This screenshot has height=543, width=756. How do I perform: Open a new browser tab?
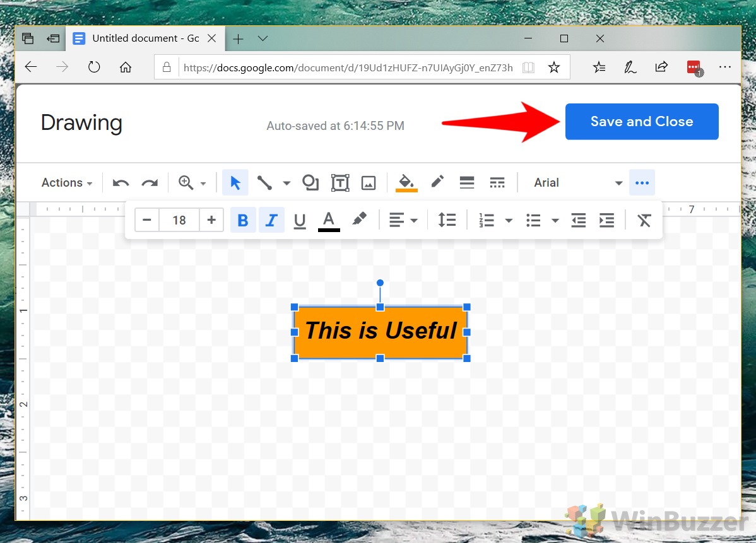(238, 38)
